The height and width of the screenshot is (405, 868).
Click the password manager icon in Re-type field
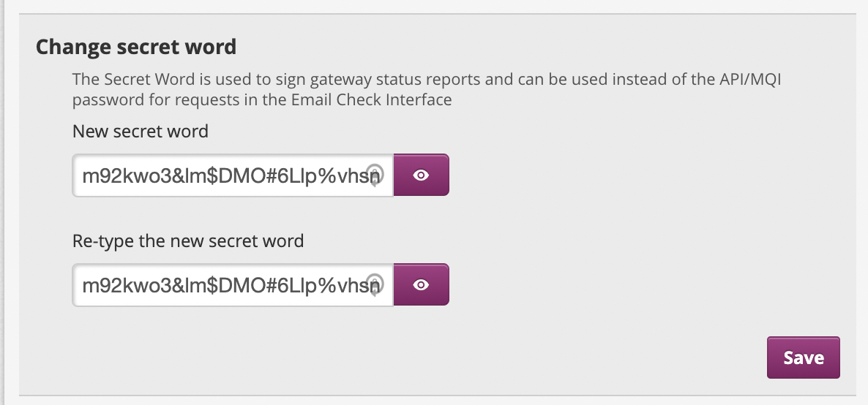pyautogui.click(x=375, y=284)
